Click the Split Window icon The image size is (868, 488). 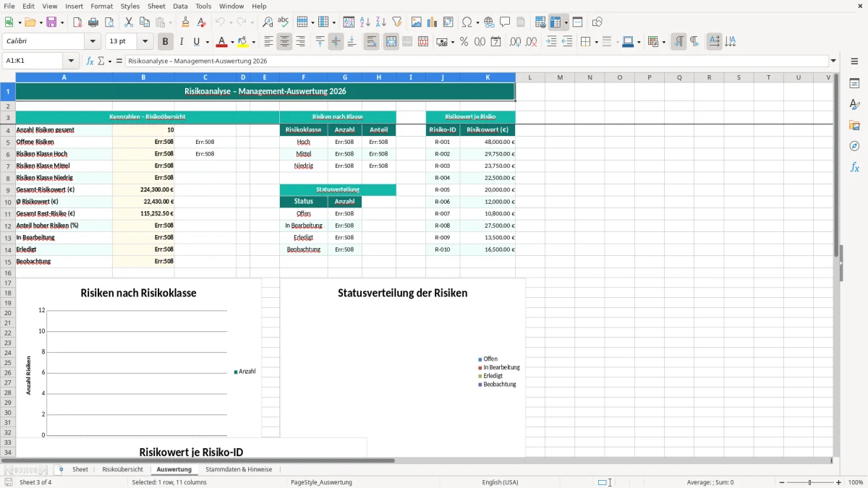click(x=578, y=22)
